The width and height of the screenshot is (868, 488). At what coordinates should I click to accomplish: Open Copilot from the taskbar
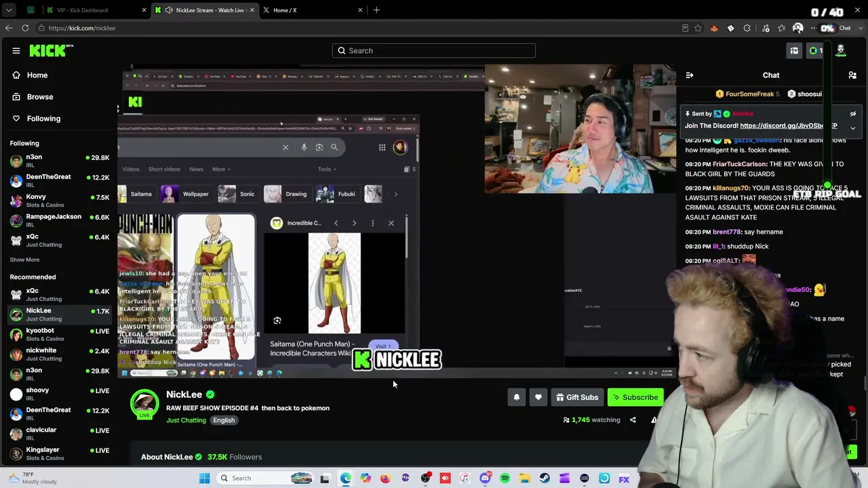(366, 479)
